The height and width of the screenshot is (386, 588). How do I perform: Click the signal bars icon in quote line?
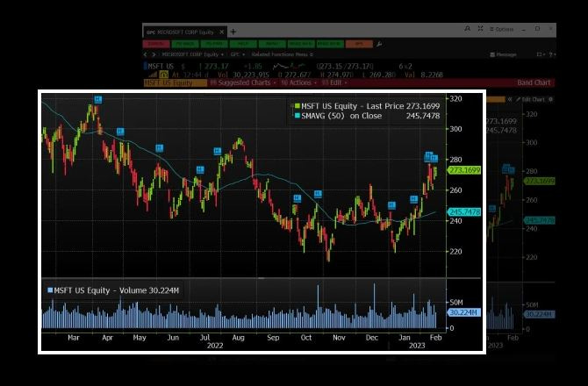point(153,75)
